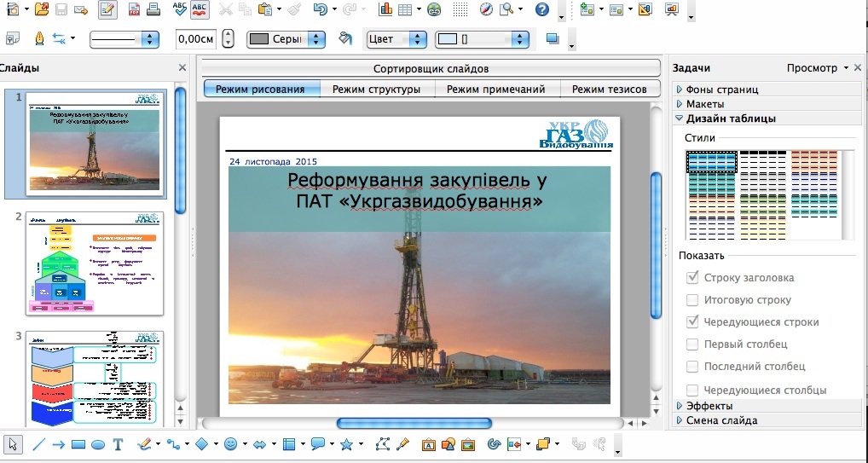Click the Сортировщик слайдов button

[431, 68]
